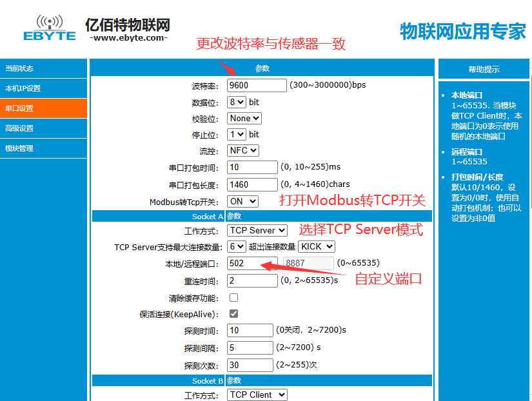Open the 校验位 None dropdown
Image resolution: width=532 pixels, height=401 pixels.
[x=244, y=119]
